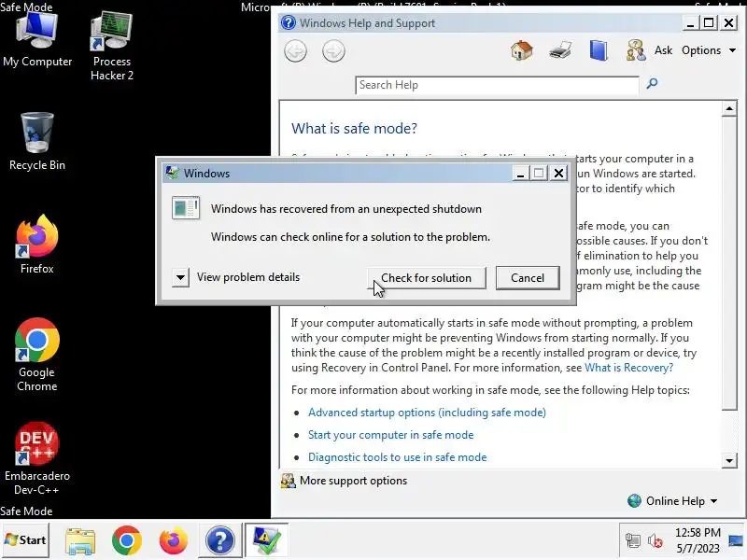Viewport: 747px width, 560px height.
Task: Launch Embarcadero Dev-C++ shortcut
Action: (x=37, y=458)
